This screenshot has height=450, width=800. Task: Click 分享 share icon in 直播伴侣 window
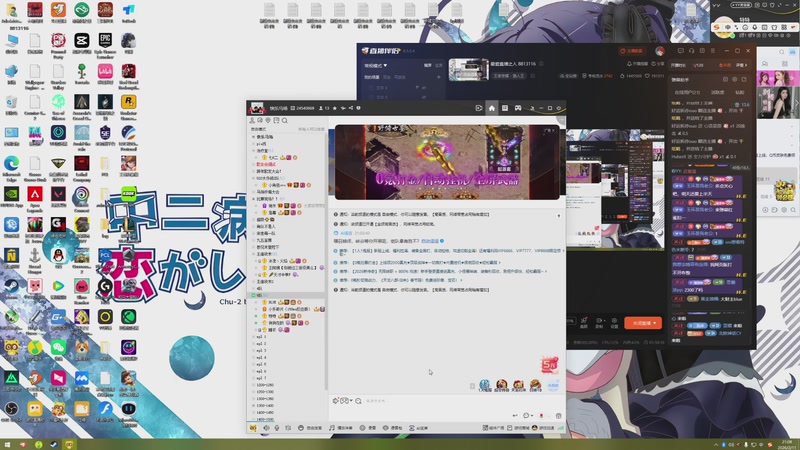pyautogui.click(x=658, y=64)
